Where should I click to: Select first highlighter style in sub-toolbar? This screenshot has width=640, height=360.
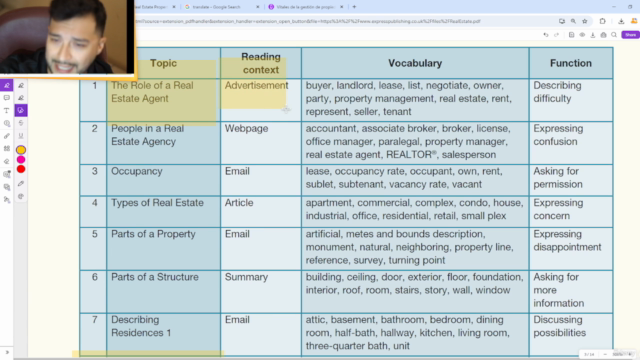[21, 85]
